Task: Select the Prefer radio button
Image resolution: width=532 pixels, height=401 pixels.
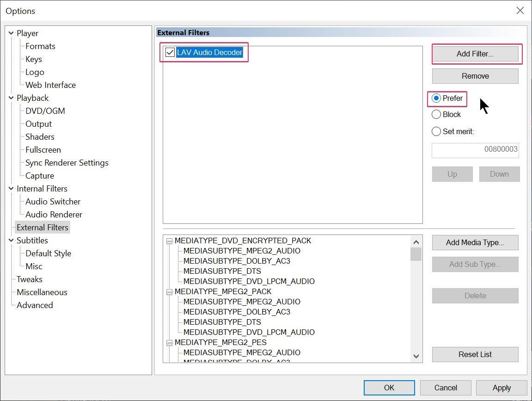Action: (x=436, y=98)
